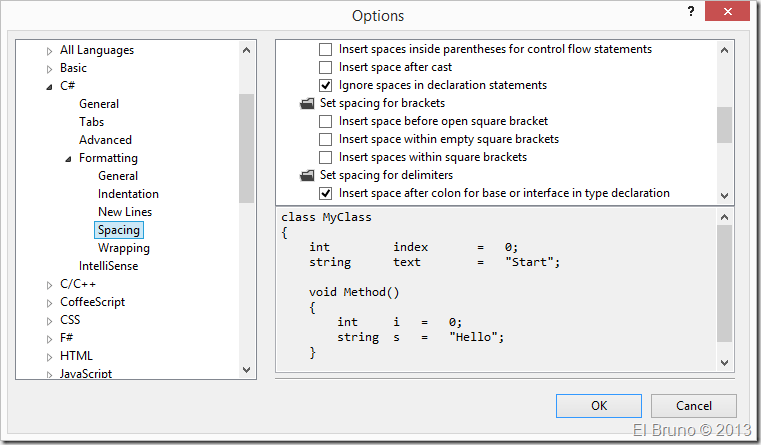Viewport: 761px width, 445px height.
Task: Check Insert space before open square bracket
Action: (x=325, y=121)
